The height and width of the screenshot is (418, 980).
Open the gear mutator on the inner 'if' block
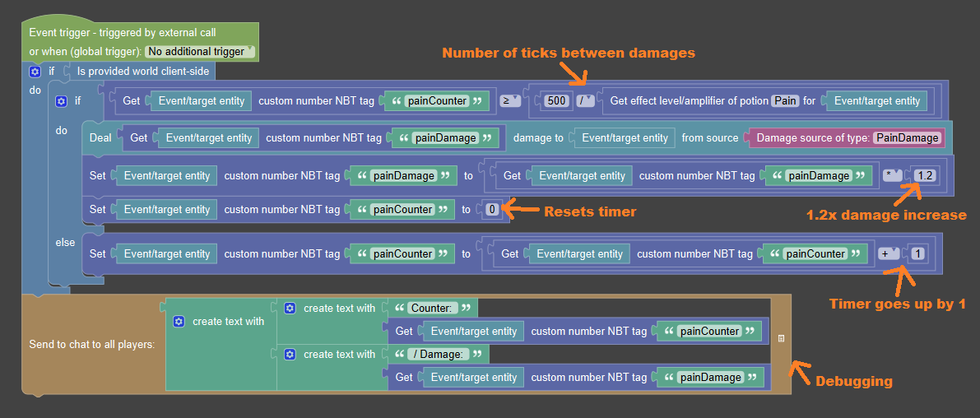(x=61, y=100)
